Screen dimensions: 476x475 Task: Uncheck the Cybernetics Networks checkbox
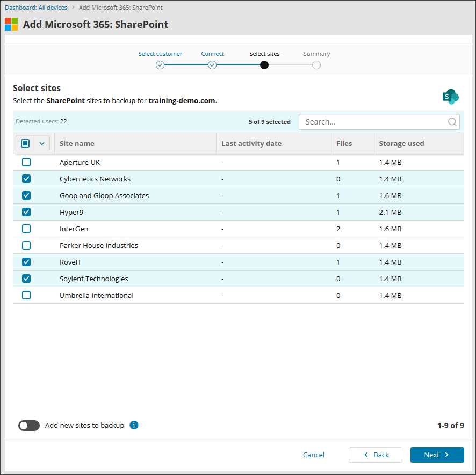(x=26, y=179)
